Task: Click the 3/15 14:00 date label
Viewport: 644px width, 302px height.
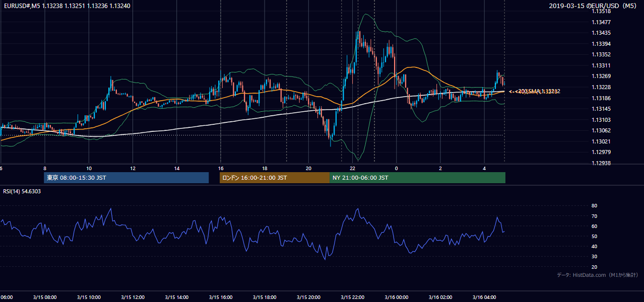Action: (x=177, y=297)
